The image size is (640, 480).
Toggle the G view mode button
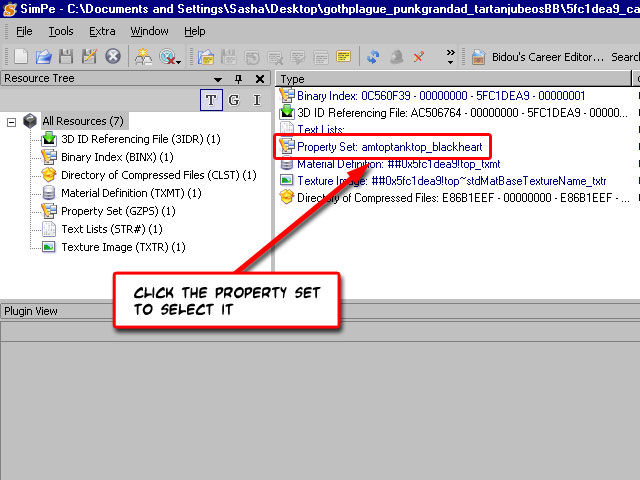click(234, 99)
